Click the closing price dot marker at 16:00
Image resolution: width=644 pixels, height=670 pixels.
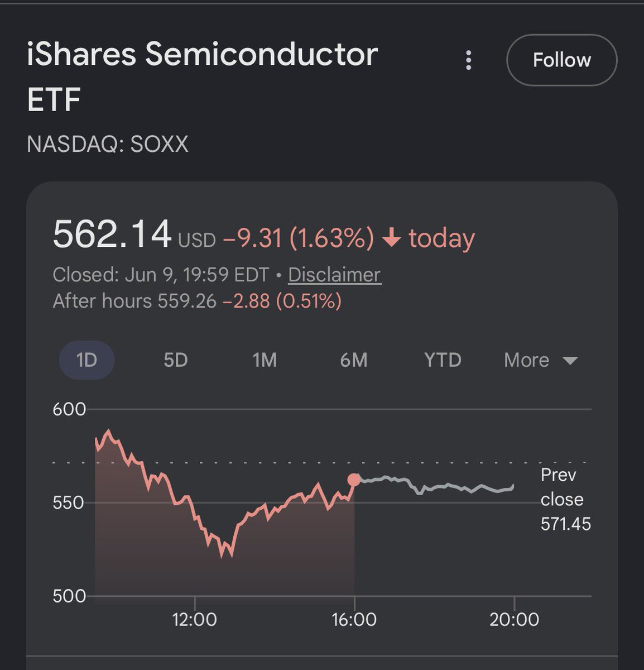click(354, 480)
